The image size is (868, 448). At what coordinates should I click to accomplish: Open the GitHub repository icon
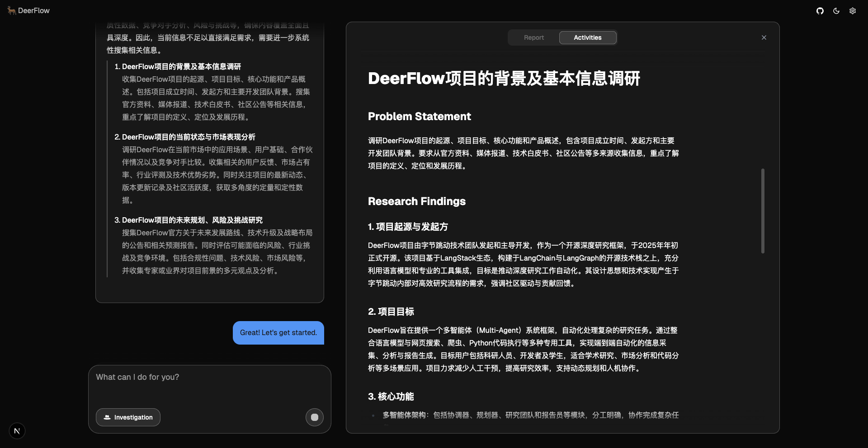820,11
